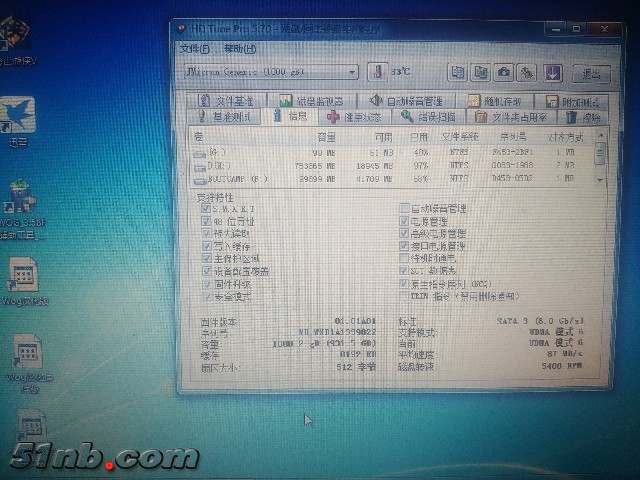The width and height of the screenshot is (640, 480).
Task: Switch to the 错误扫描 tab
Action: point(428,118)
